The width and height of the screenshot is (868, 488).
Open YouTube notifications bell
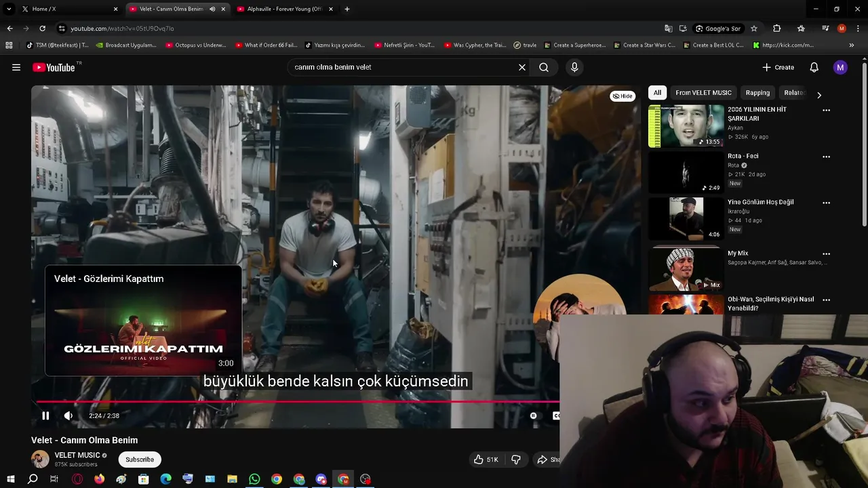[x=814, y=67]
